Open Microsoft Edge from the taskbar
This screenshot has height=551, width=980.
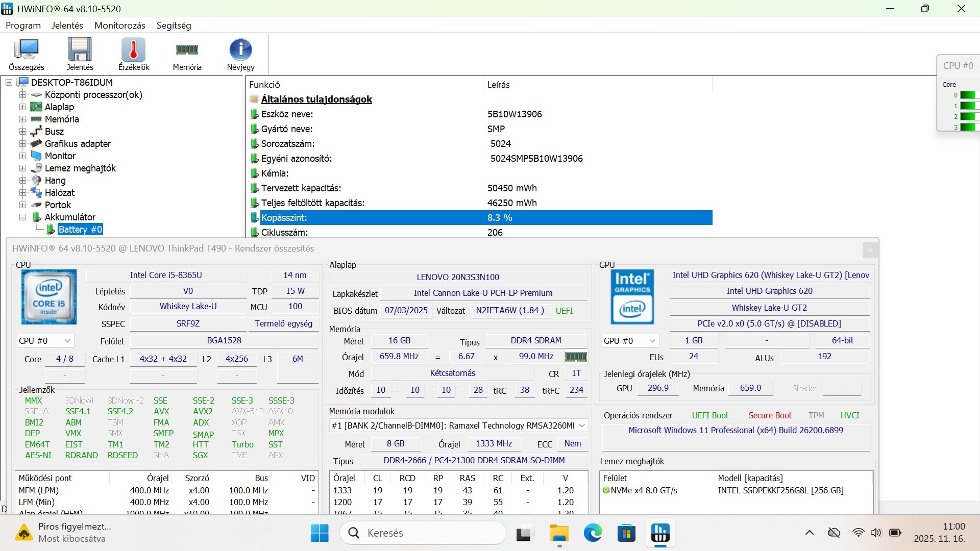pos(593,533)
